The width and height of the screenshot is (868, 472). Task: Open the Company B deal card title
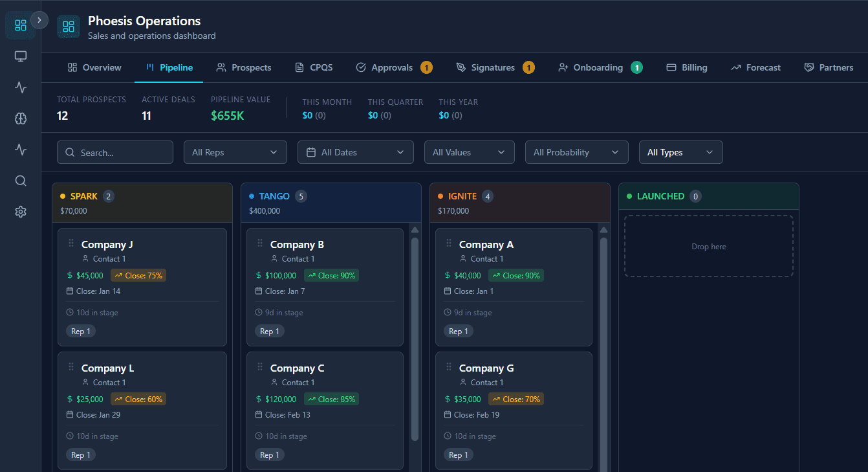point(298,244)
